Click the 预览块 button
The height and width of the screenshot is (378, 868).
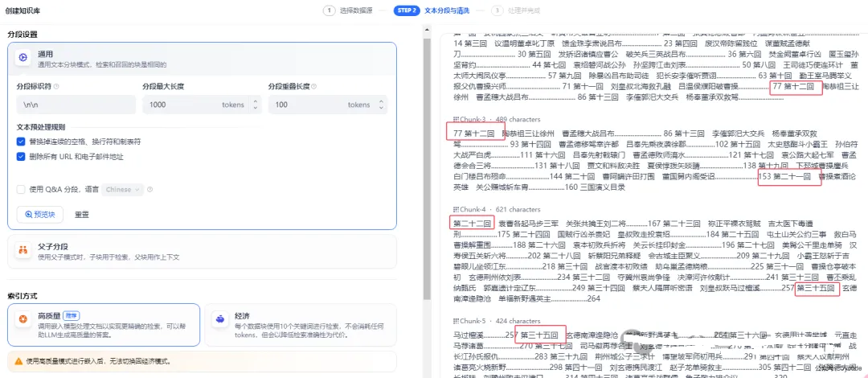click(40, 215)
